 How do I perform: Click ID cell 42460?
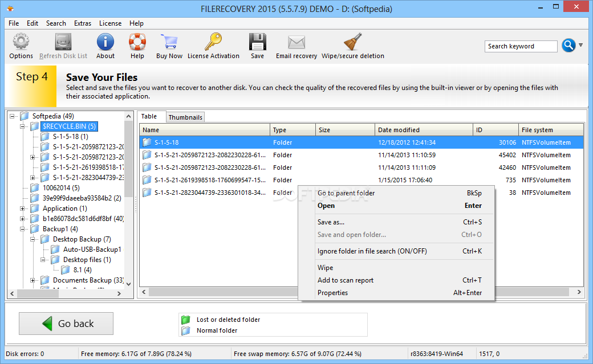click(507, 167)
